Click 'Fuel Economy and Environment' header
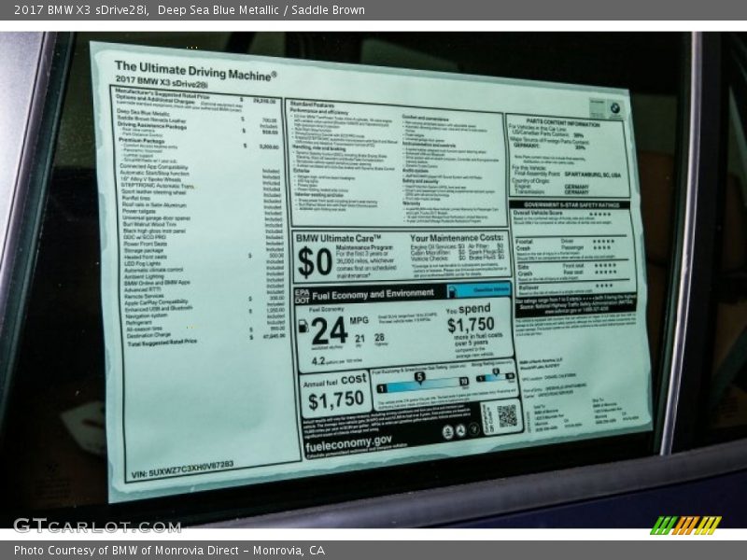Viewport: 747px width, 560px height. pos(373,294)
